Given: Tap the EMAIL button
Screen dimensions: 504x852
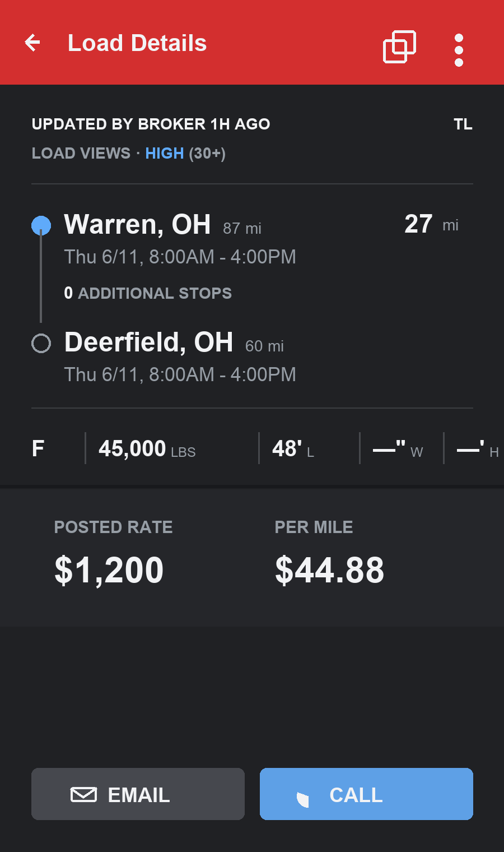Looking at the screenshot, I should click(x=138, y=794).
